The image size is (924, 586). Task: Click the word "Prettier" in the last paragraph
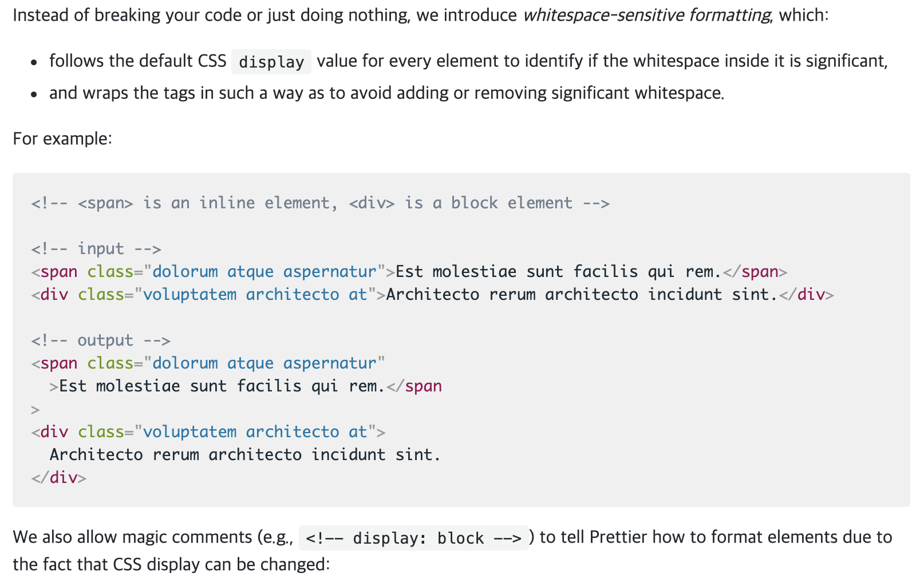618,537
